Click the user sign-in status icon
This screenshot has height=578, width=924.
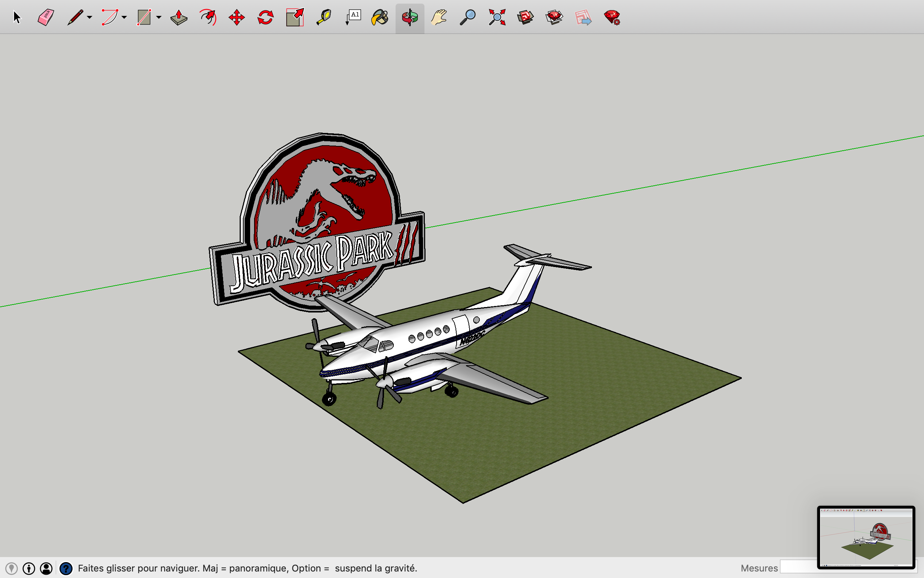click(x=46, y=569)
